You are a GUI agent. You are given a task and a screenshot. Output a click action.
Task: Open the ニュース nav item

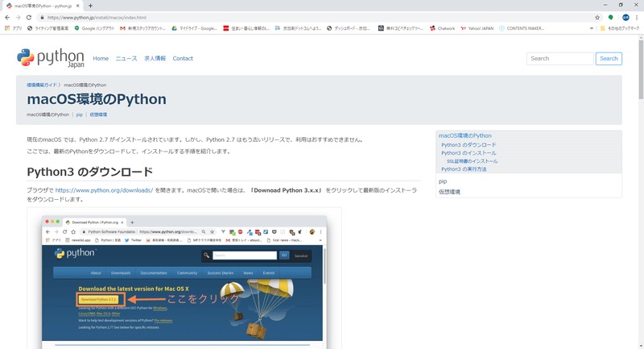(x=126, y=58)
